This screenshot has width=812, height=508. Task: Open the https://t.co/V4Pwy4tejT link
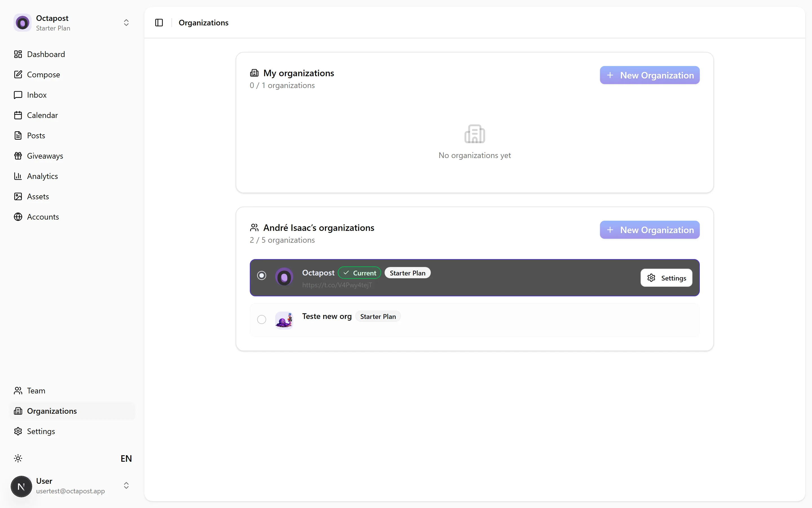(337, 285)
